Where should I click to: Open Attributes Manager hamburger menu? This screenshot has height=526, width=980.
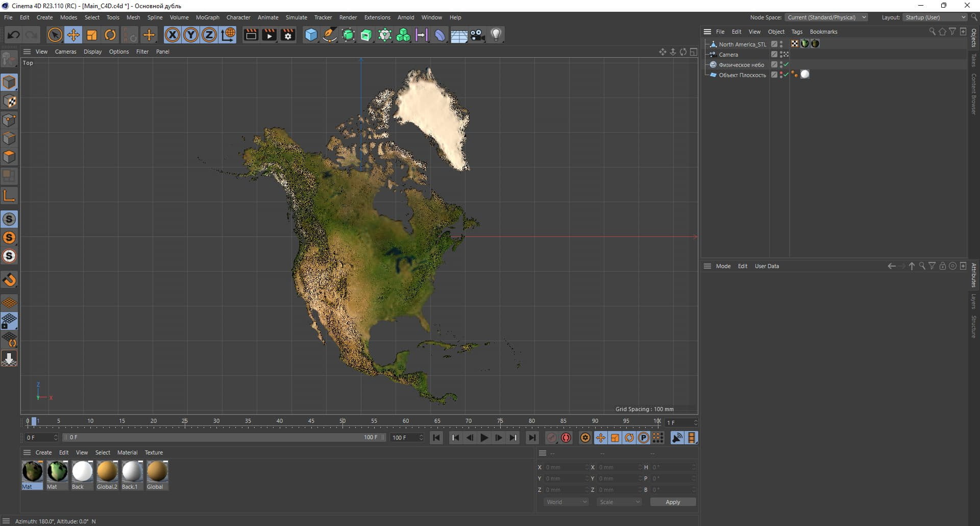(707, 266)
